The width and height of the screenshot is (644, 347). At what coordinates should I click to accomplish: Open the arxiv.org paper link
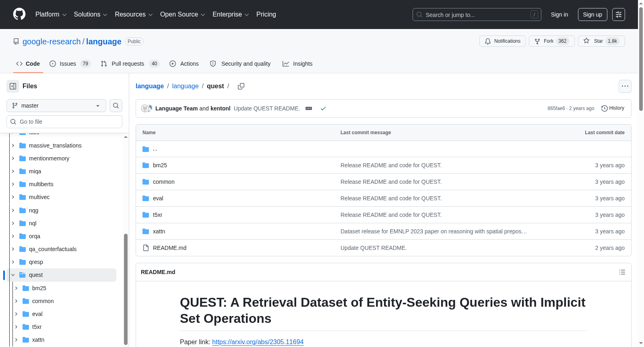(258, 342)
